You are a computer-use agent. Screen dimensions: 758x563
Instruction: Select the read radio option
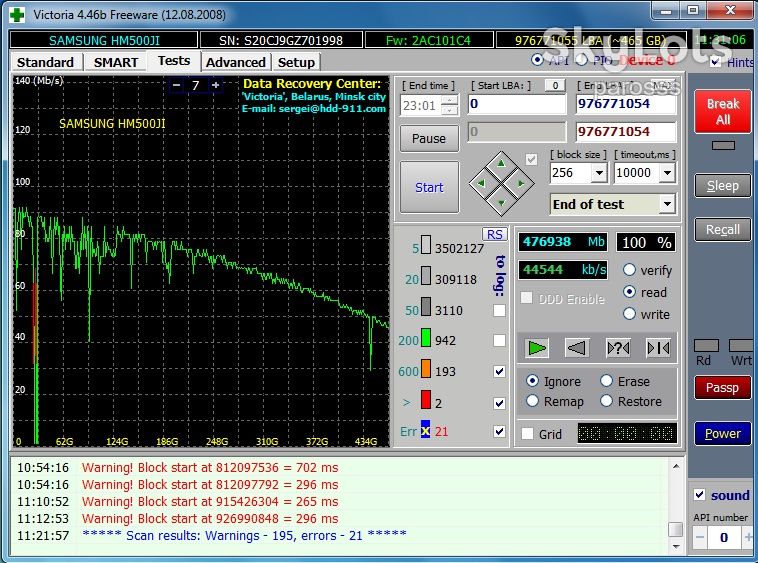[629, 292]
